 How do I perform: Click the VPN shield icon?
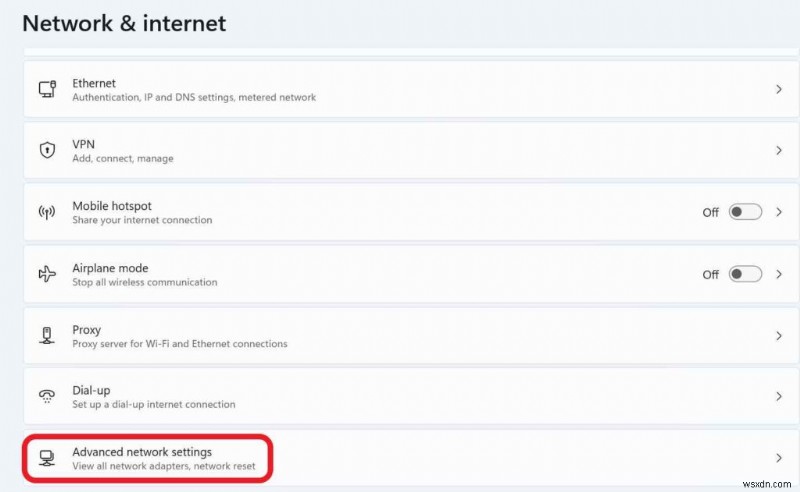(47, 150)
